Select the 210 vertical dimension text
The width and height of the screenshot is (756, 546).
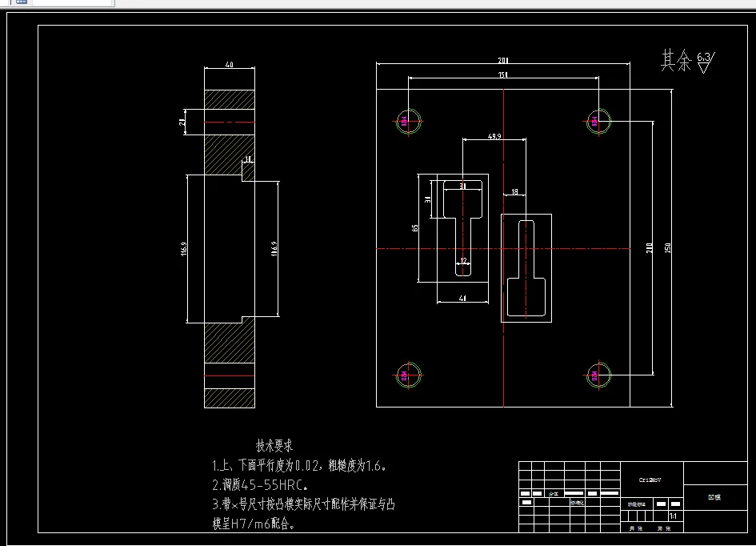point(650,248)
